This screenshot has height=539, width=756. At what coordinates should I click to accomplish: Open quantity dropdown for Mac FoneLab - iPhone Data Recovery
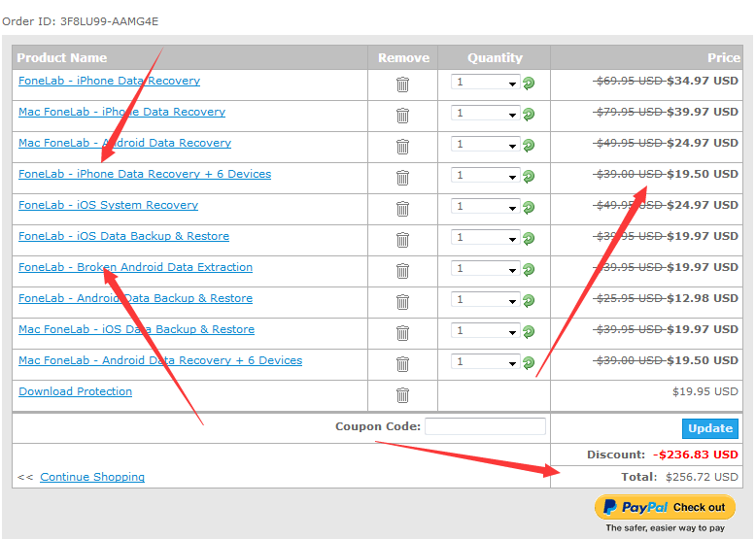(486, 113)
